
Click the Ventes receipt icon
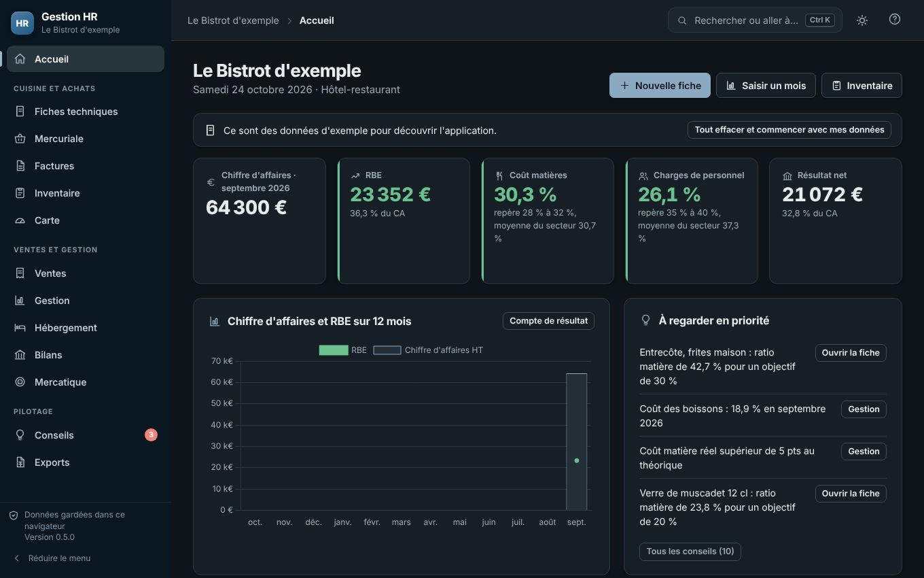tap(20, 273)
